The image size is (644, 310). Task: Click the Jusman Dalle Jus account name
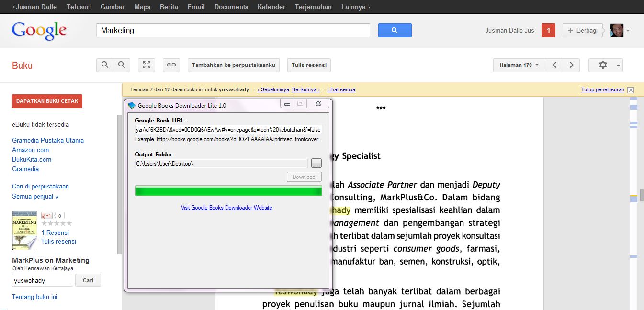(x=509, y=30)
